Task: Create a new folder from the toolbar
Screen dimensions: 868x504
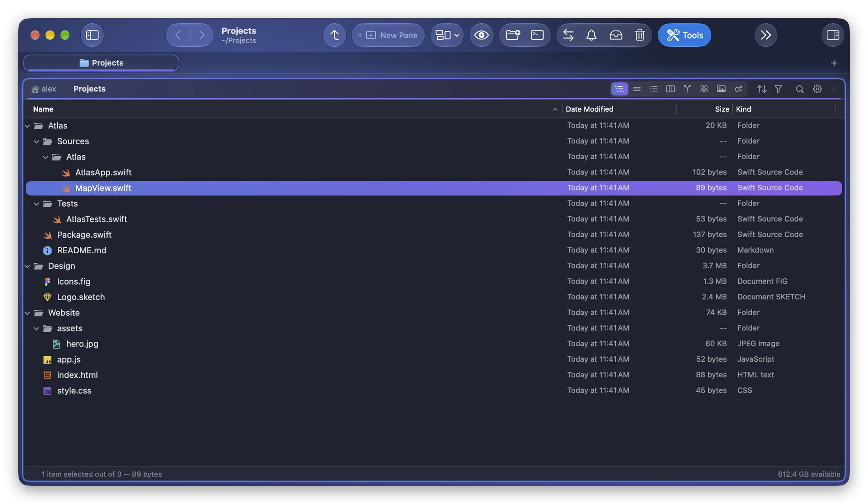Action: [513, 35]
